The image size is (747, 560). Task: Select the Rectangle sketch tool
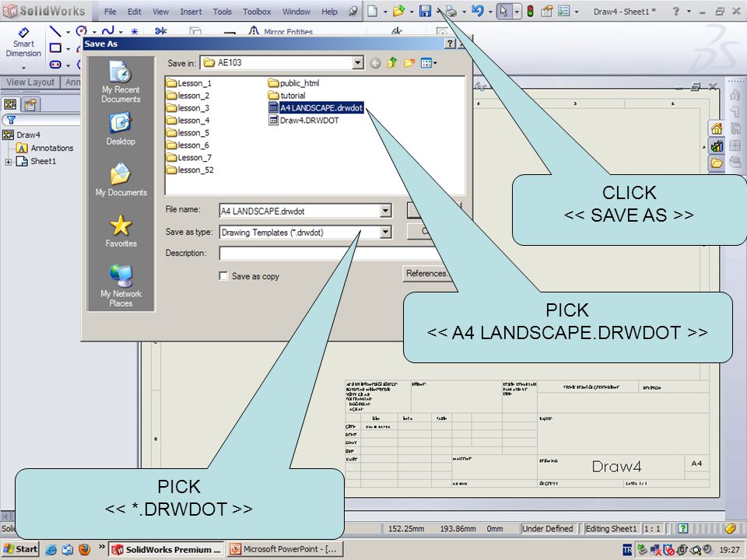click(x=55, y=47)
